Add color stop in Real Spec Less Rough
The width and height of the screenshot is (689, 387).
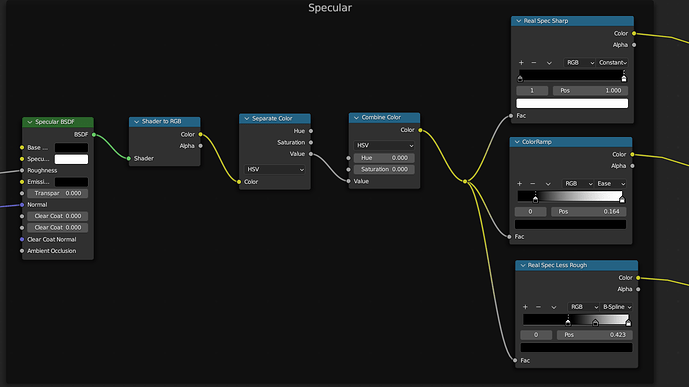[x=525, y=307]
